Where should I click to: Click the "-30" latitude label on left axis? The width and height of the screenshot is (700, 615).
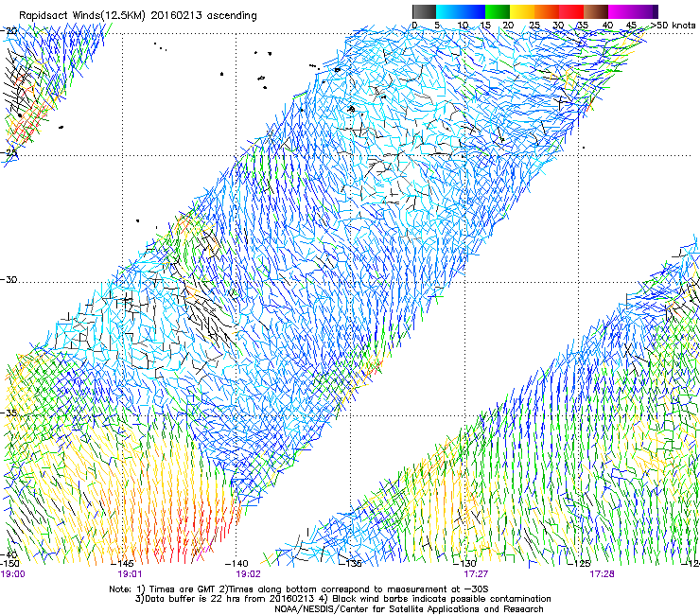[9, 279]
